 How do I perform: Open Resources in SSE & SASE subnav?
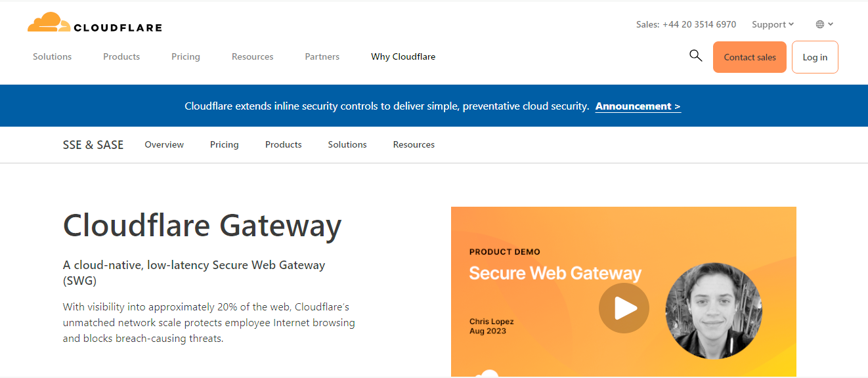coord(414,144)
